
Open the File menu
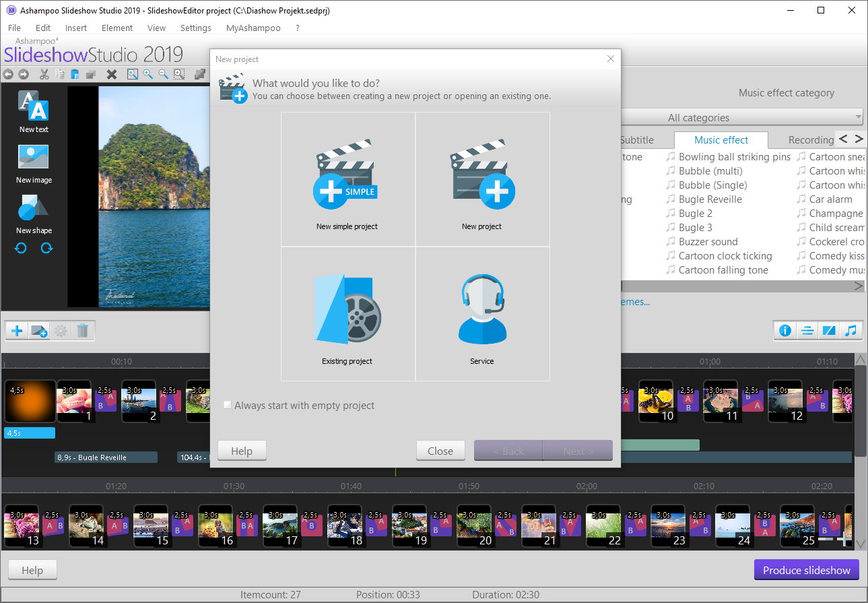tap(14, 28)
